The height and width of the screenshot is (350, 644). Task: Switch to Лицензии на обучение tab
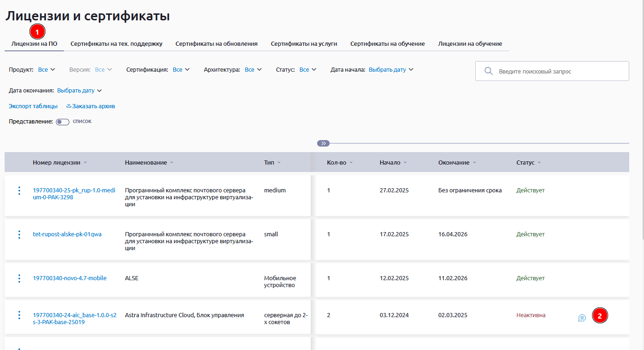point(470,44)
